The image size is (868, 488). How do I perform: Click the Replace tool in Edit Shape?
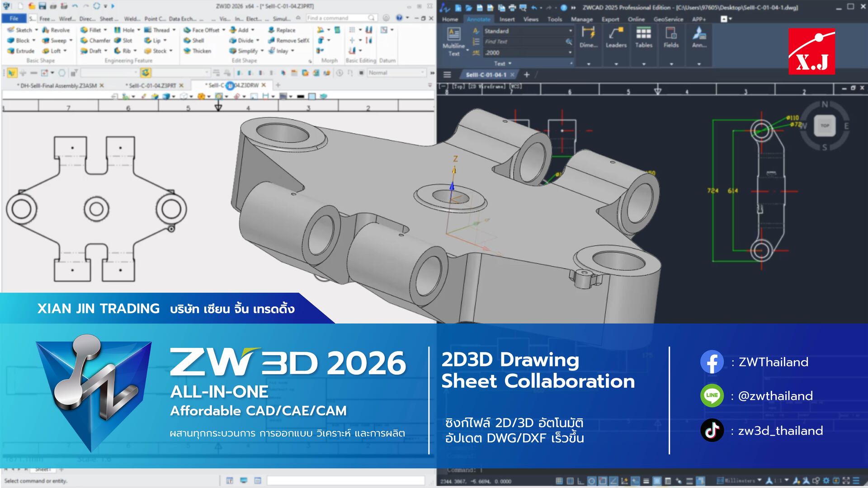point(283,30)
